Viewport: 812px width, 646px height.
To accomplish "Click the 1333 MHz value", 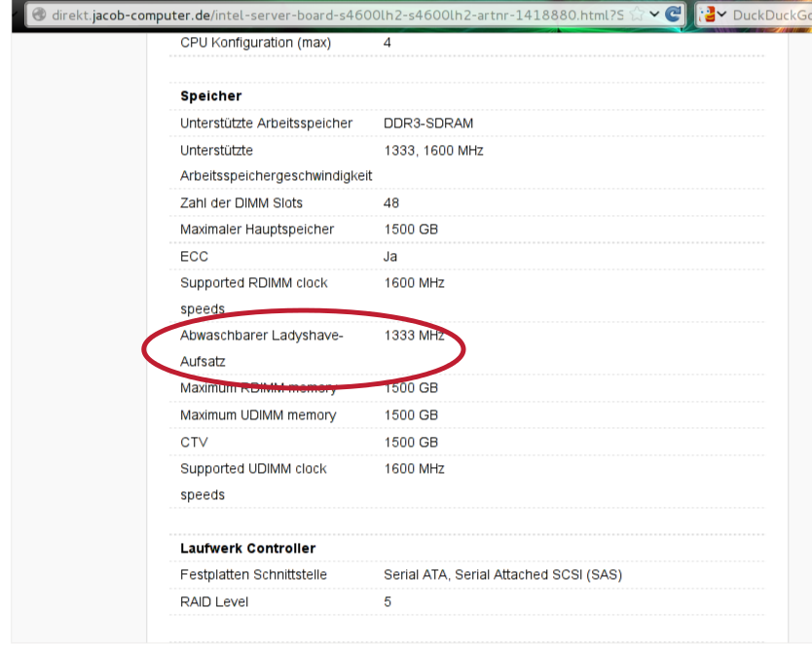I will pos(414,336).
